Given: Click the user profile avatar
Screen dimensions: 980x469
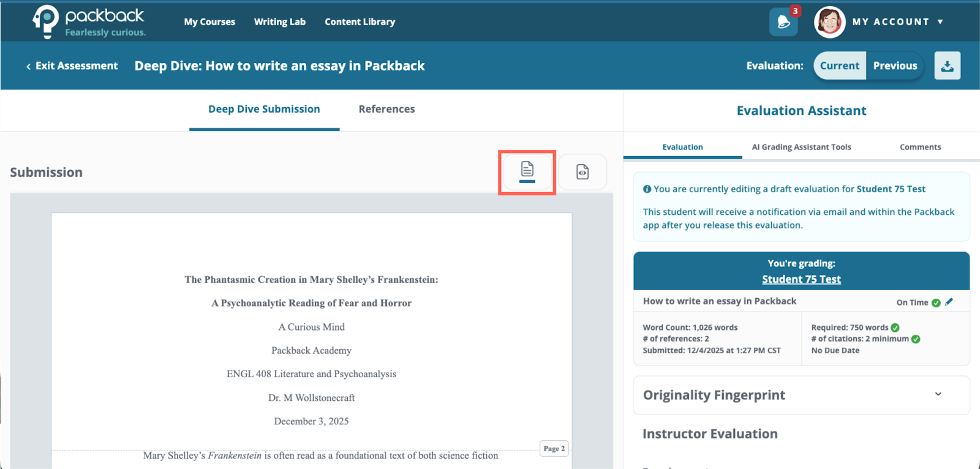Looking at the screenshot, I should [829, 22].
